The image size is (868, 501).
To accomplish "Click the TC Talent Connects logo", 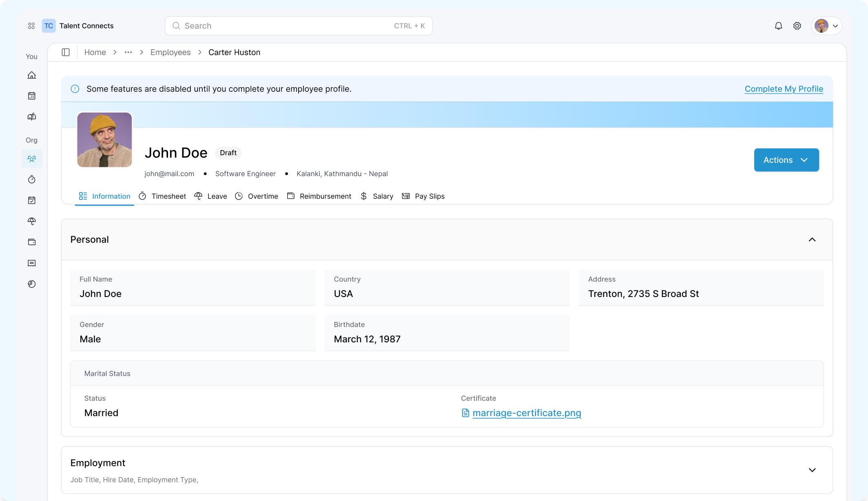I will (77, 26).
